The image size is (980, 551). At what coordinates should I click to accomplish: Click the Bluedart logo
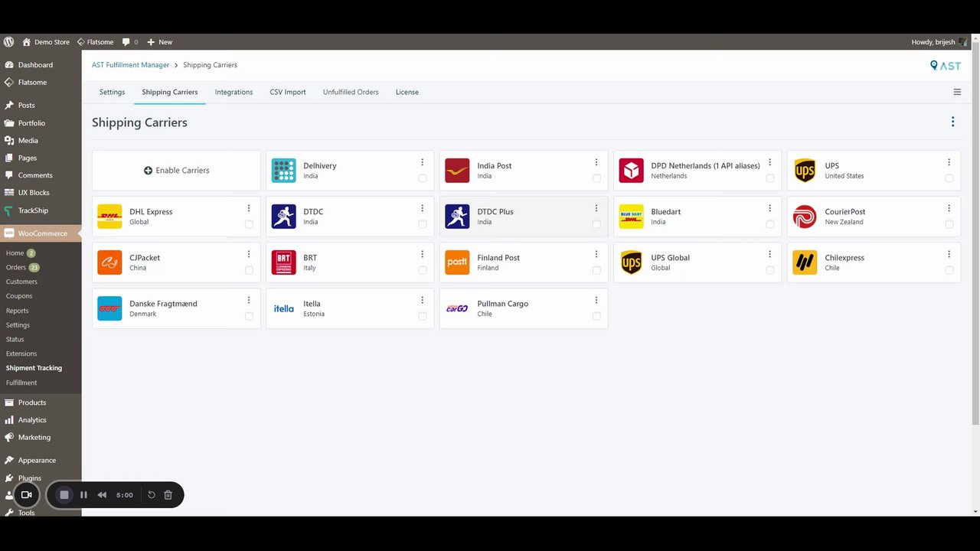click(631, 217)
